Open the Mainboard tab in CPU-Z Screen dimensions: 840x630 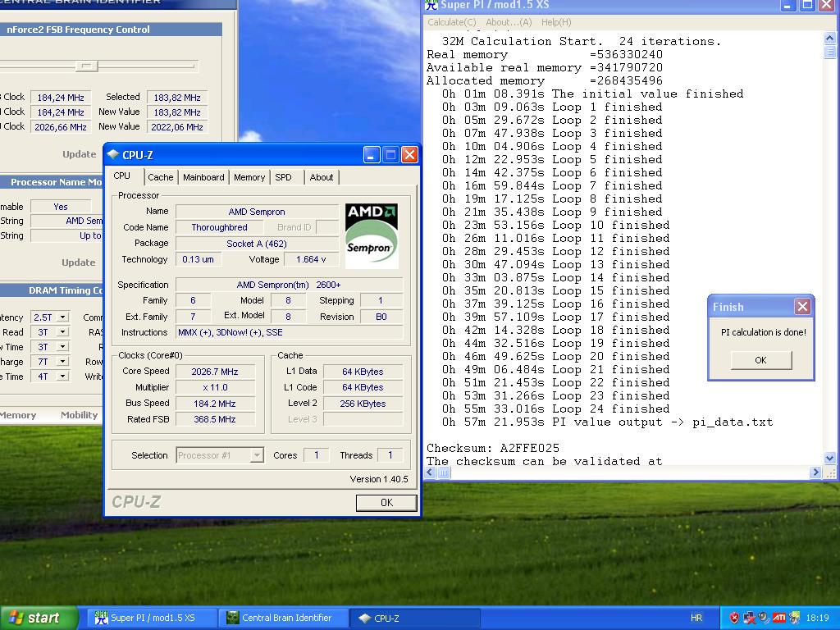pyautogui.click(x=203, y=177)
